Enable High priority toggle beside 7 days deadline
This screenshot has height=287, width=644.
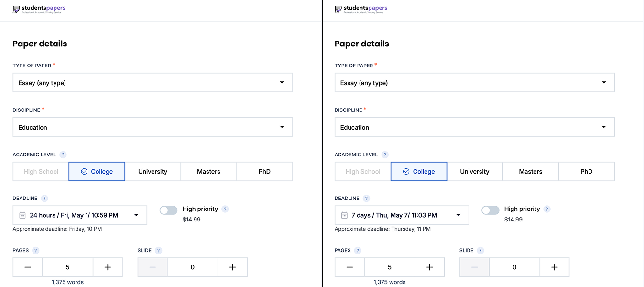(490, 210)
